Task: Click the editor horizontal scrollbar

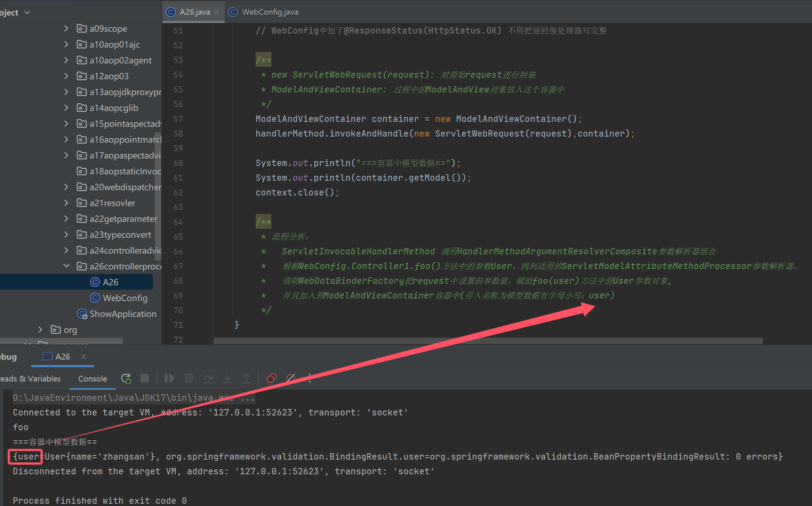Action: pos(488,341)
